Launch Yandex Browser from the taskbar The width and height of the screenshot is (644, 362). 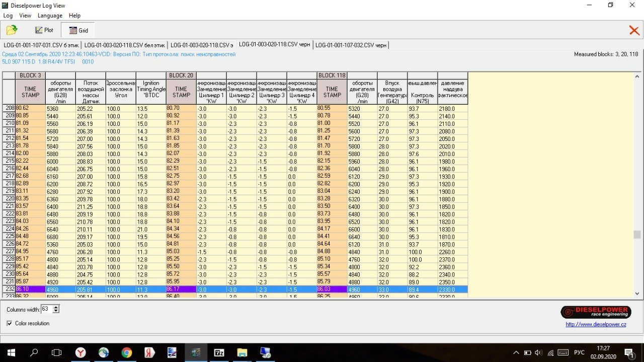click(80, 352)
